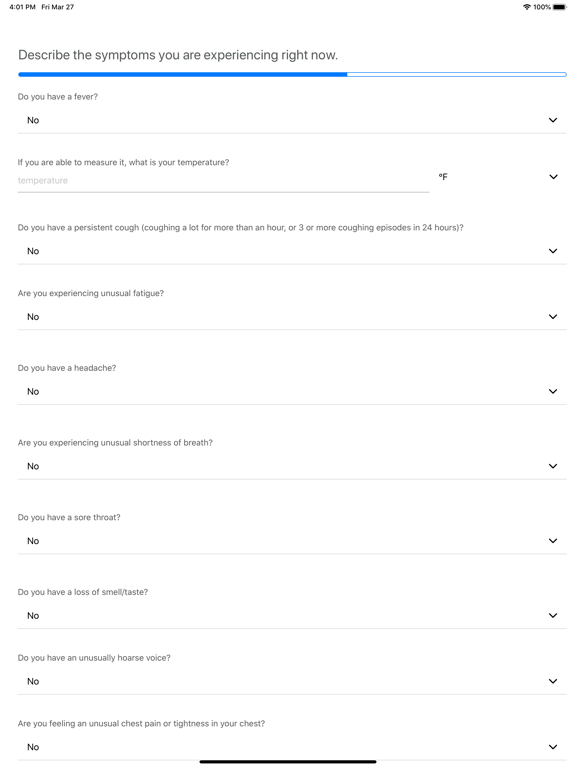The image size is (576, 768).
Task: Click the chevron for the headache question
Action: (553, 391)
